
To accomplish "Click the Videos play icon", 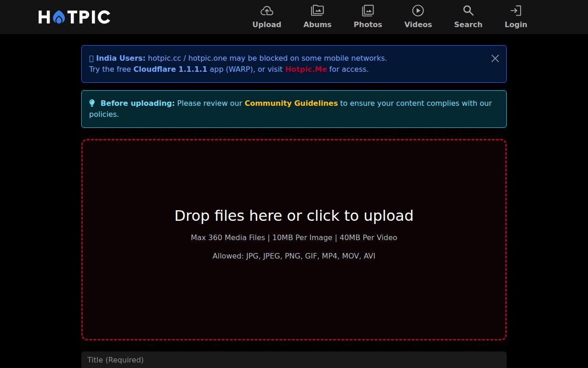I will pyautogui.click(x=418, y=10).
